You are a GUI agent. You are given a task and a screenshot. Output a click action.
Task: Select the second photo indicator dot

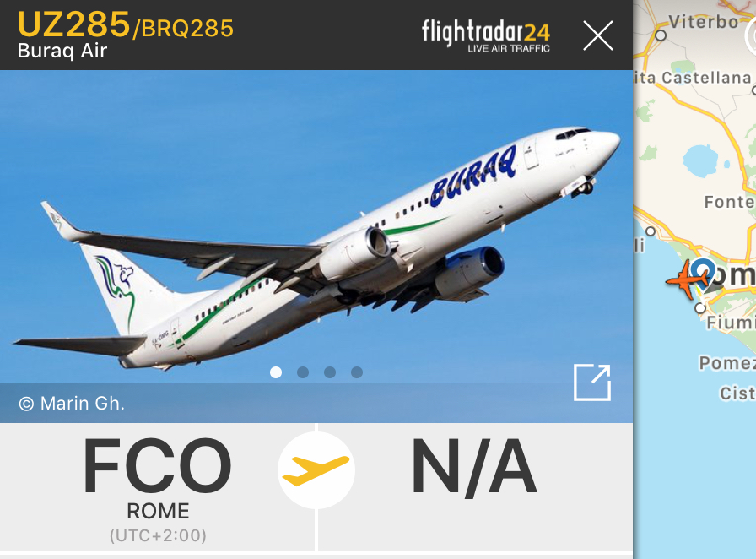click(303, 372)
